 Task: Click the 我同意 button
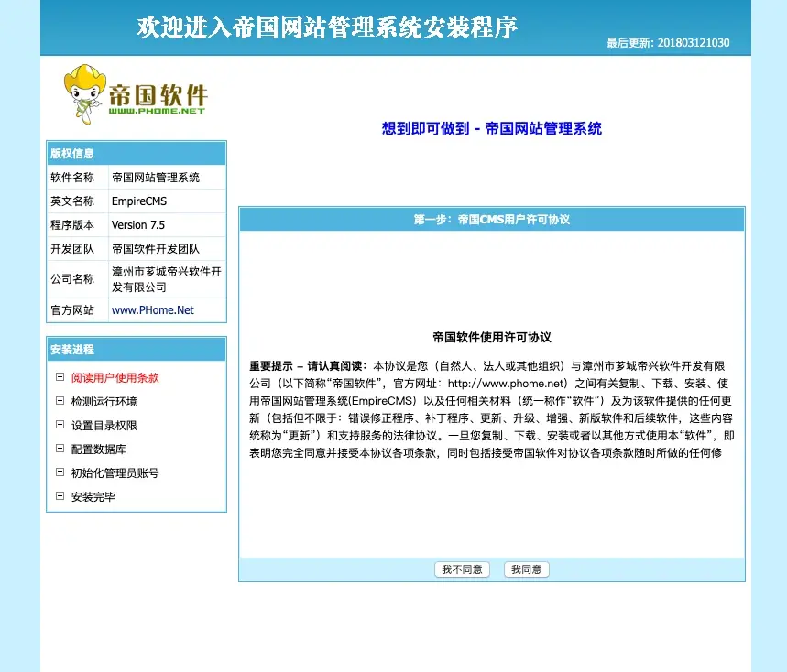click(x=527, y=569)
